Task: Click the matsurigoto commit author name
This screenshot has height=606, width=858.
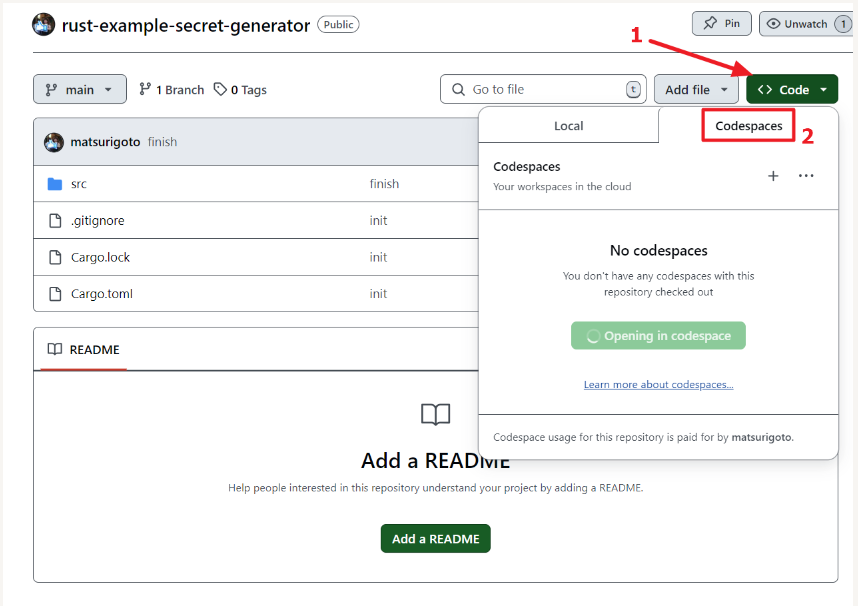Action: coord(105,142)
